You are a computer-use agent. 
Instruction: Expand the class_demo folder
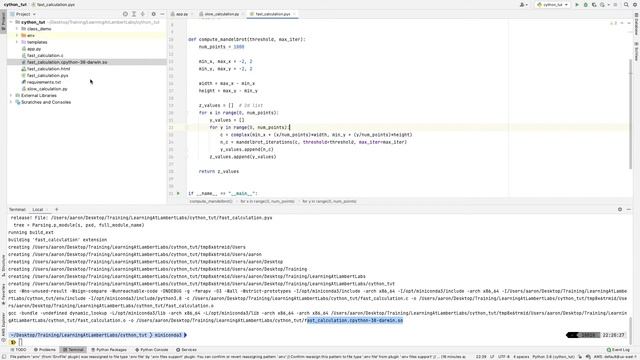click(17, 29)
